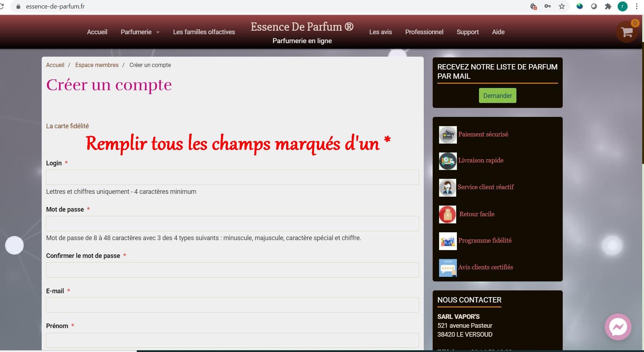The height and width of the screenshot is (352, 644).
Task: Click the 'Créer un compte' page heading
Action: 109,85
